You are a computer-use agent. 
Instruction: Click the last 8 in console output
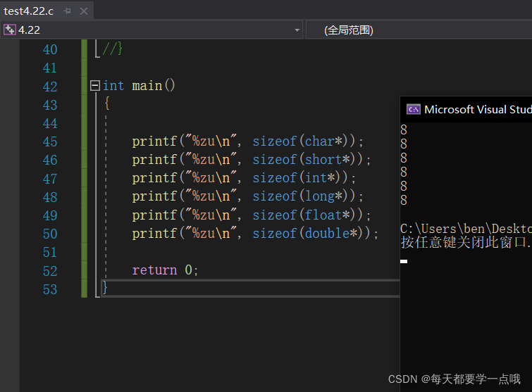point(404,200)
